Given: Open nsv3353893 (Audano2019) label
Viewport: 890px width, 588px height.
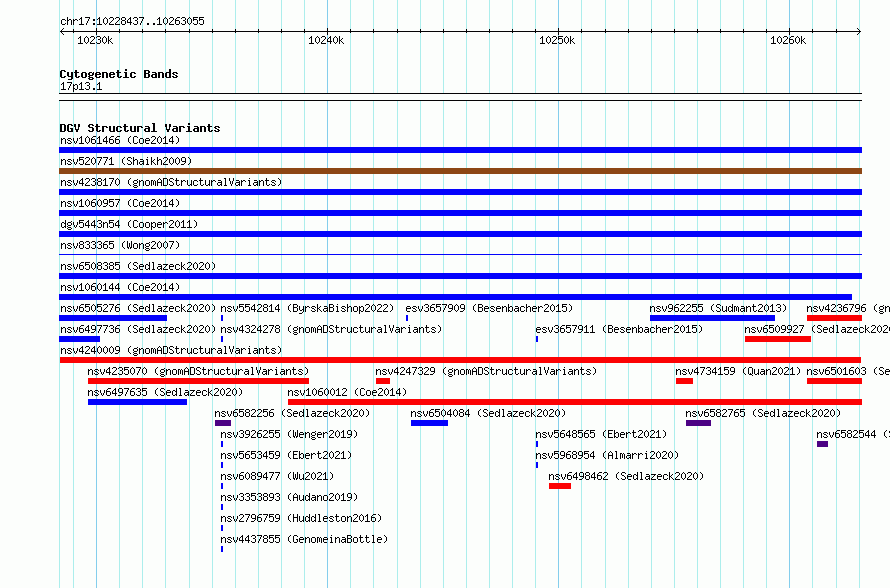Looking at the screenshot, I should click(289, 497).
